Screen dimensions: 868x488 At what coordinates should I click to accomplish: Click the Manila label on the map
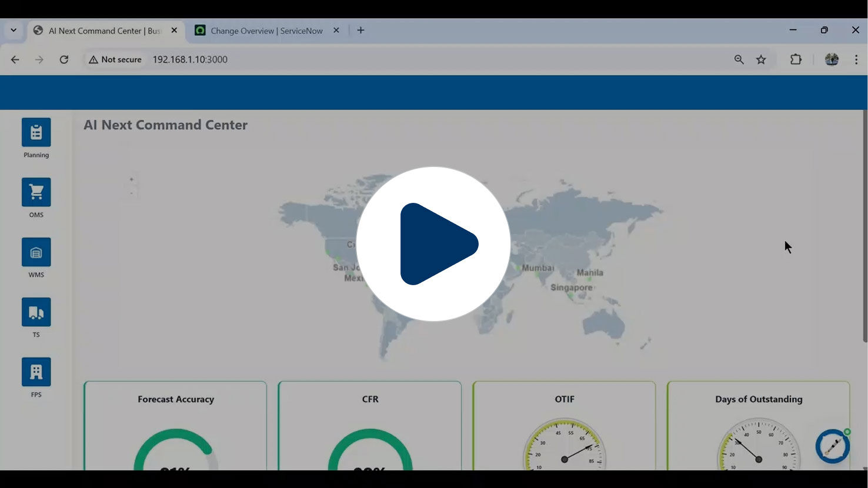click(590, 273)
